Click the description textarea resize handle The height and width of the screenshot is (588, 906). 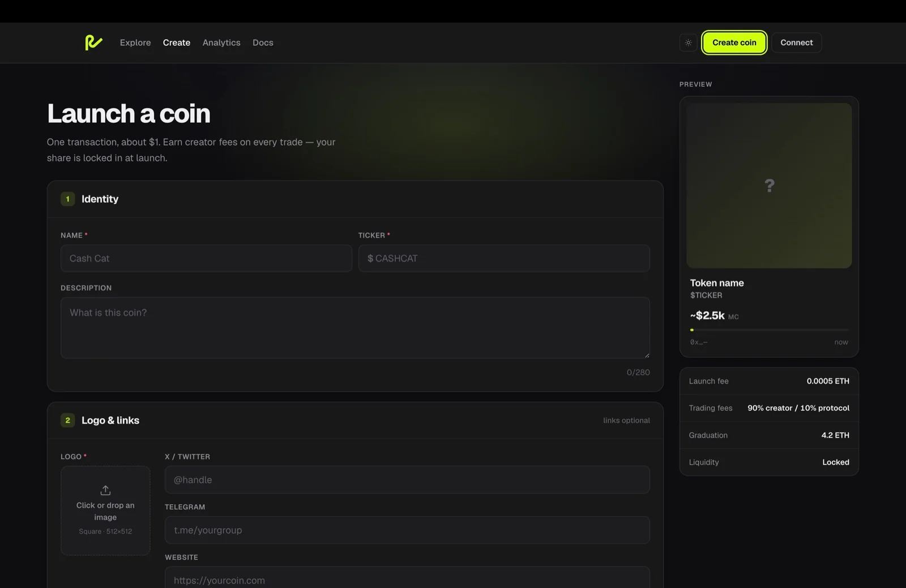[647, 355]
